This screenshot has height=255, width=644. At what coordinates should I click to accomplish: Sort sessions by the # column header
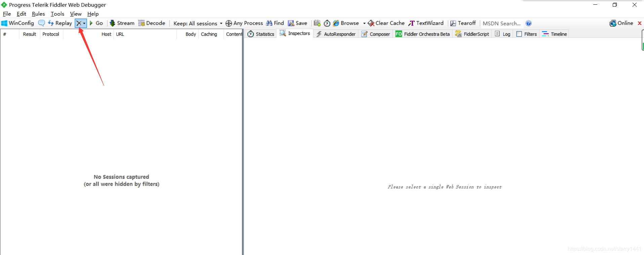(10, 34)
